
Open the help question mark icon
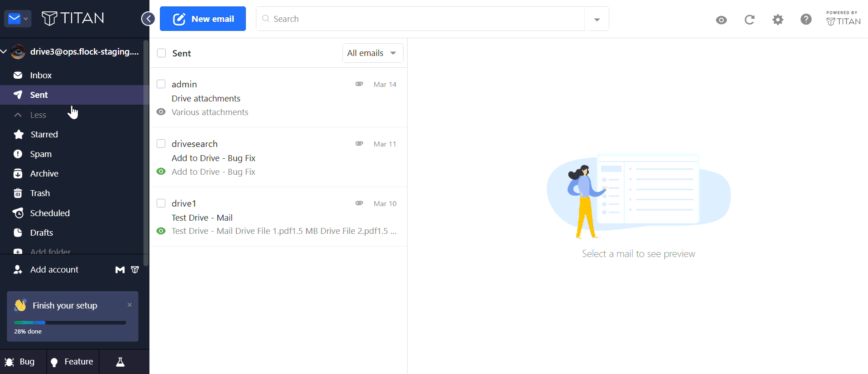(x=806, y=19)
